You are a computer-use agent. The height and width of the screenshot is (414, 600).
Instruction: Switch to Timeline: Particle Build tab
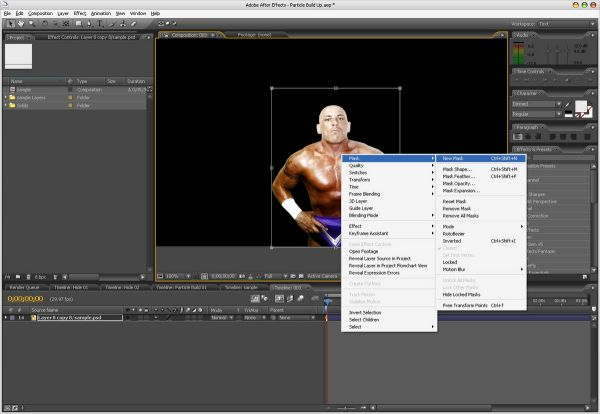[181, 287]
